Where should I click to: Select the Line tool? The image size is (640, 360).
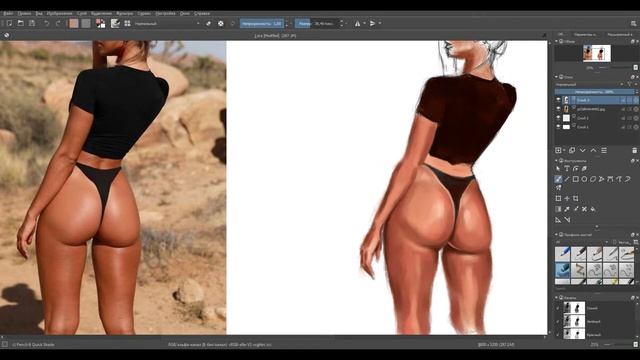click(x=567, y=179)
